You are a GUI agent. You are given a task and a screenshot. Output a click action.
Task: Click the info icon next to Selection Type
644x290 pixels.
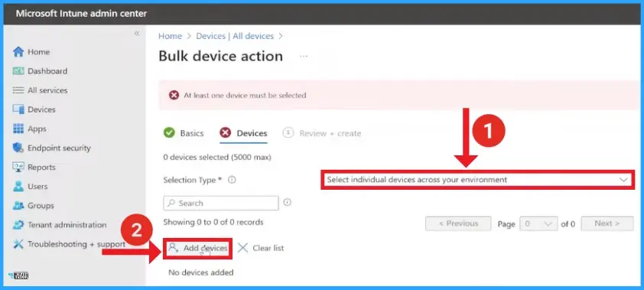point(232,180)
